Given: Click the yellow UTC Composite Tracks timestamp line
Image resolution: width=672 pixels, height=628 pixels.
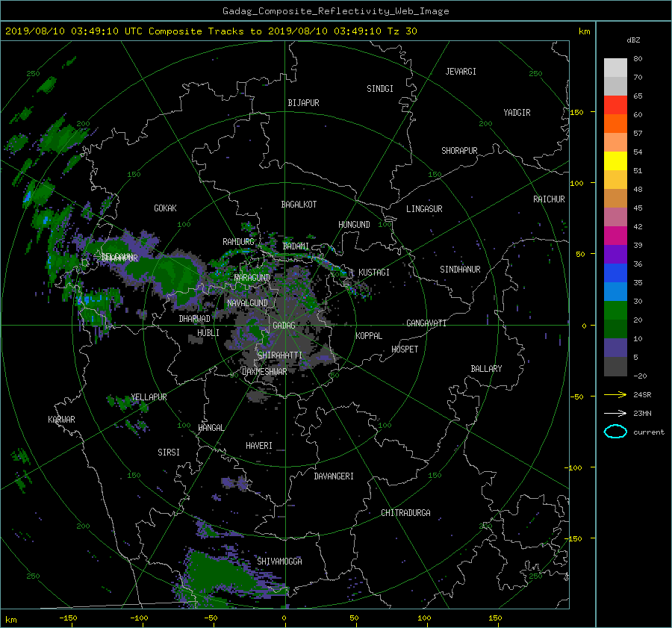Looking at the screenshot, I should [211, 31].
